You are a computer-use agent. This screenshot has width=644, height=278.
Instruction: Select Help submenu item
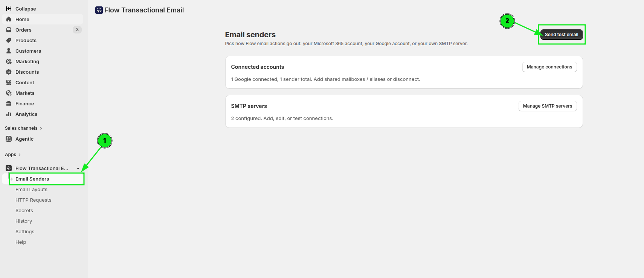click(43, 242)
